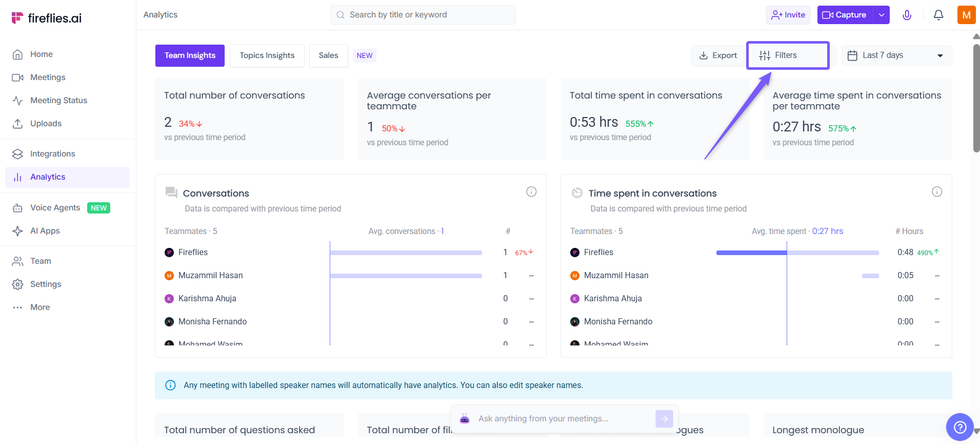Open the user avatar M menu
The image size is (980, 445).
[966, 15]
